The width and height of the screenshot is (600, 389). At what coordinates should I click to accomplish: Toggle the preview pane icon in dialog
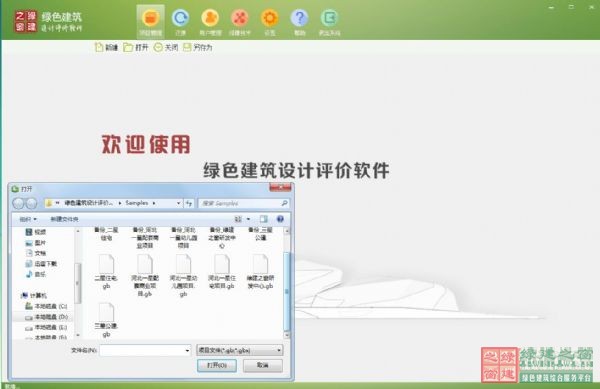tap(264, 219)
